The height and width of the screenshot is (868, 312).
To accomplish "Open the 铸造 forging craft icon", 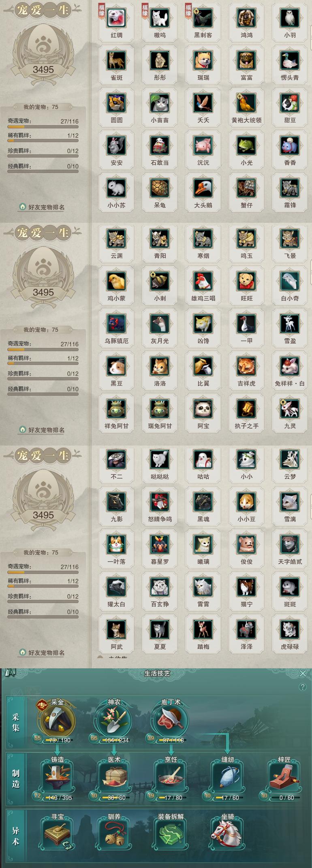I will tap(57, 777).
